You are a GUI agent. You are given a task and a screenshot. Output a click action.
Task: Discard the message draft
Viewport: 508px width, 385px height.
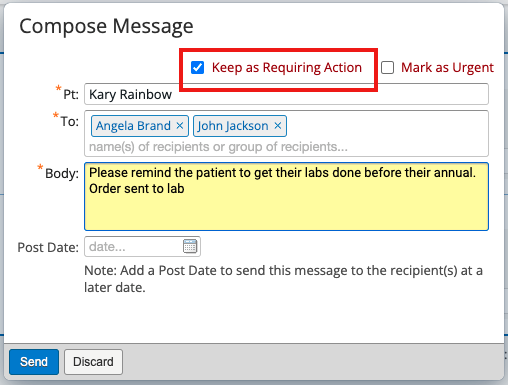point(93,362)
